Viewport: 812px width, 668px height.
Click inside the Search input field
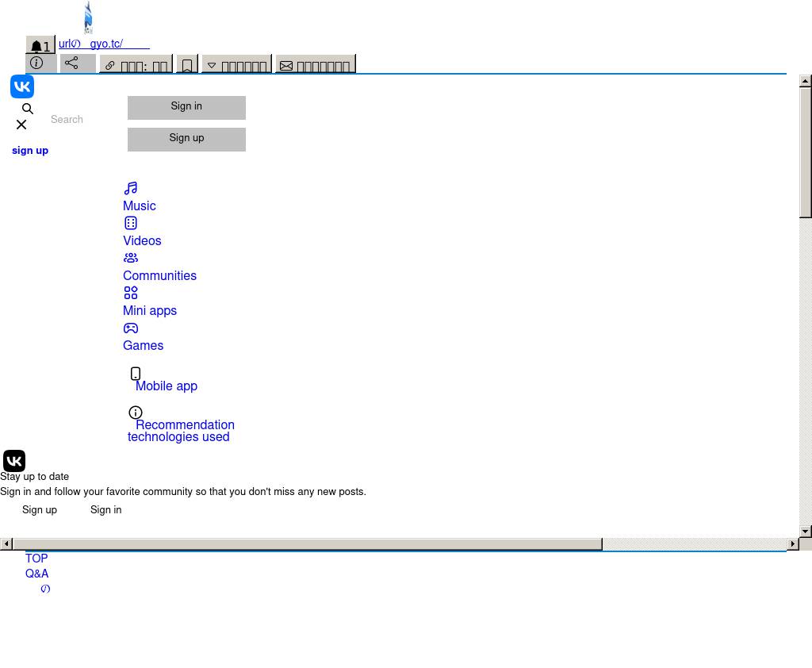pyautogui.click(x=83, y=120)
